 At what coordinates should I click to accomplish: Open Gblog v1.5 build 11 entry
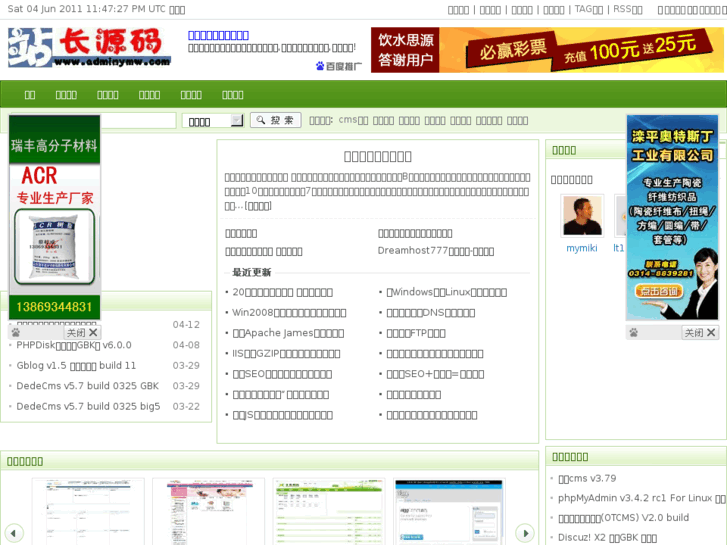[76, 365]
